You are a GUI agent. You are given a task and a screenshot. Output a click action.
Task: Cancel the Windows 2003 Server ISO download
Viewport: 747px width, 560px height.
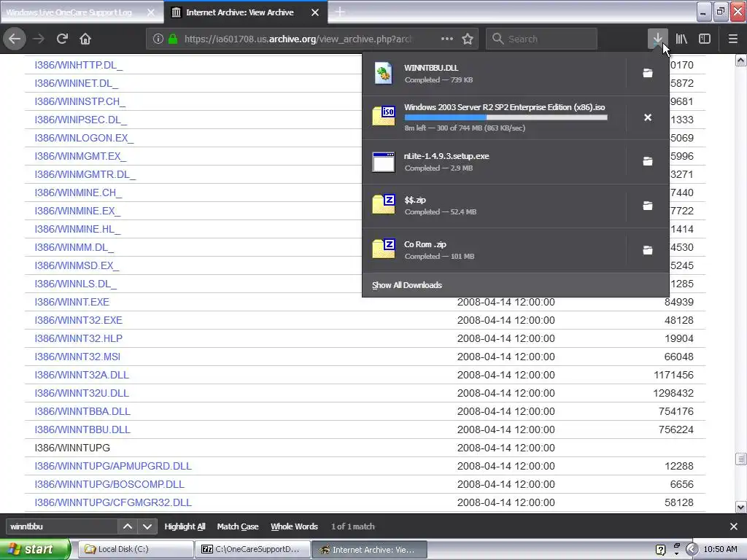coord(648,117)
